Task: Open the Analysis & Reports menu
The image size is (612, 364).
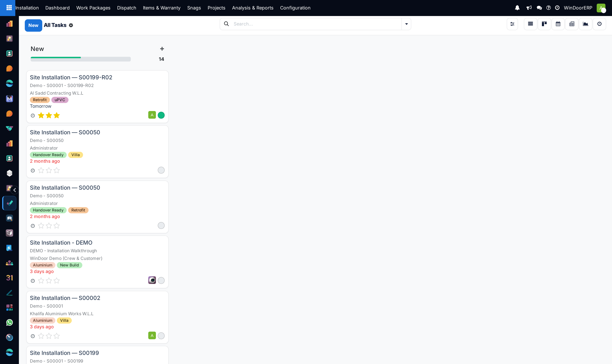Action: (253, 8)
